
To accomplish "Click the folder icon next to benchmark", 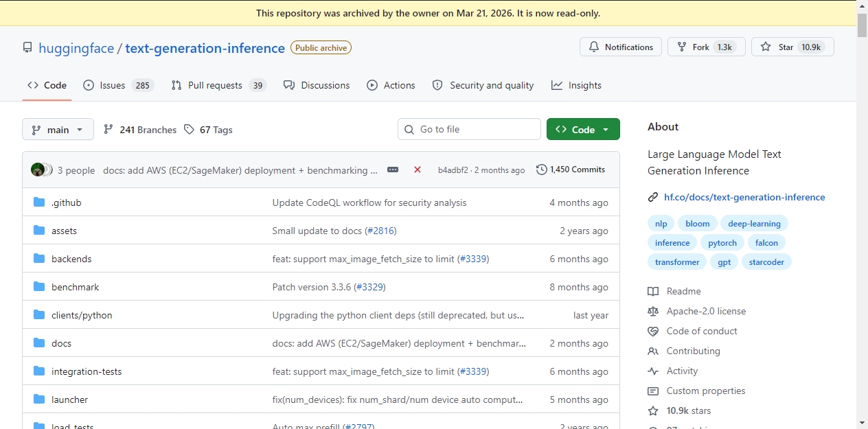I will (39, 287).
